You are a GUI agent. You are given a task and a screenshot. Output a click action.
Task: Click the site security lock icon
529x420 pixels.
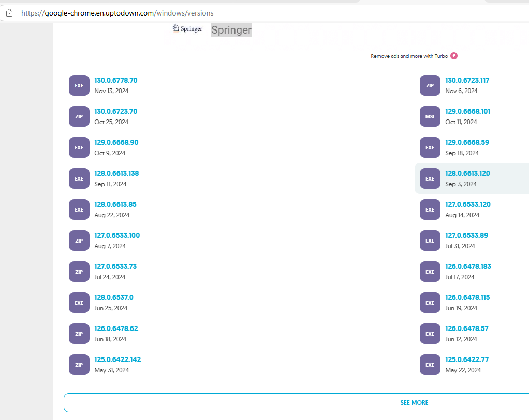[9, 13]
